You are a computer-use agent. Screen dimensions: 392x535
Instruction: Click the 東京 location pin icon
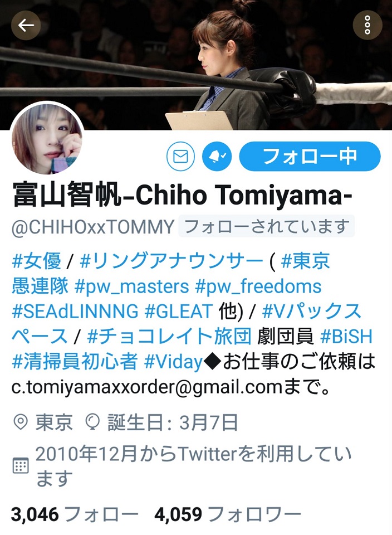pyautogui.click(x=20, y=422)
